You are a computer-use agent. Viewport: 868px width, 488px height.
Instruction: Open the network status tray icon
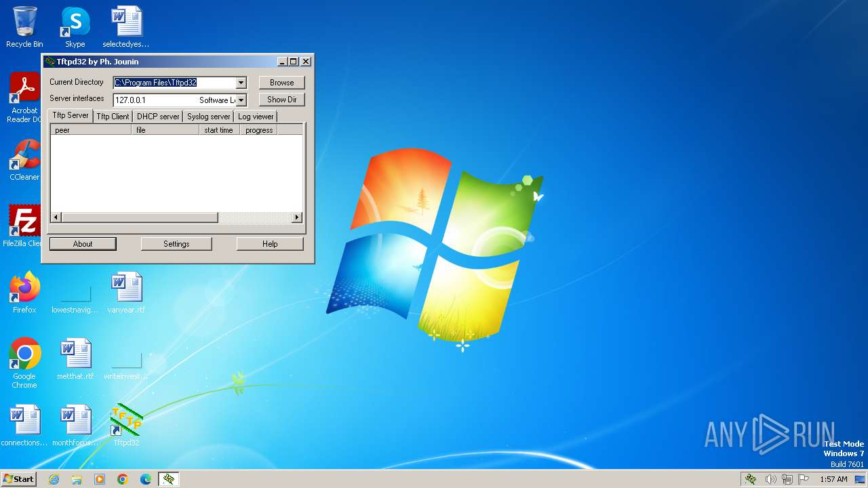click(x=787, y=479)
